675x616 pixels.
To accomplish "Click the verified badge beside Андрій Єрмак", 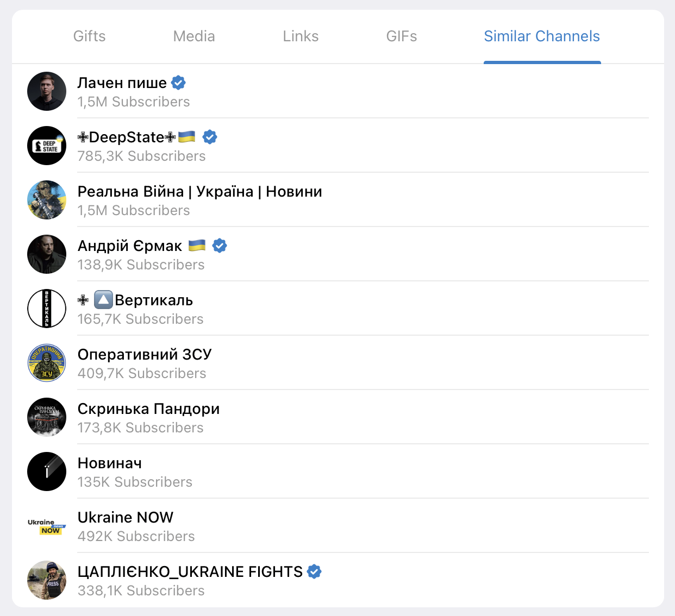I will coord(220,246).
